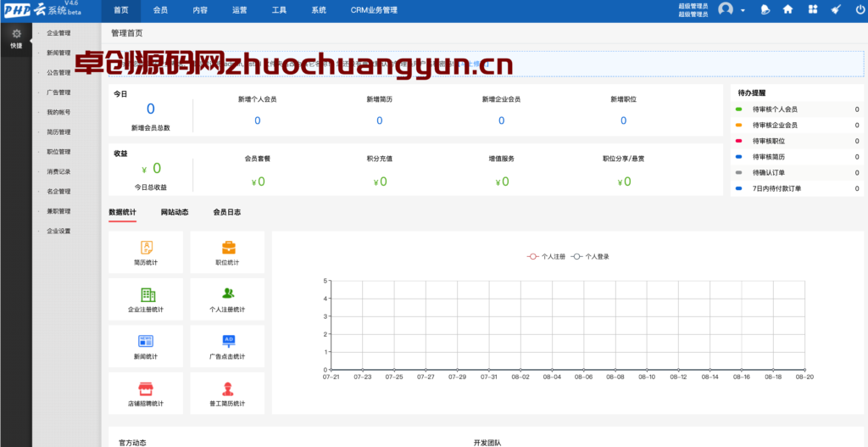Viewport: 868px width, 447px height.
Task: Open 企业注册统计 building icon
Action: click(147, 294)
